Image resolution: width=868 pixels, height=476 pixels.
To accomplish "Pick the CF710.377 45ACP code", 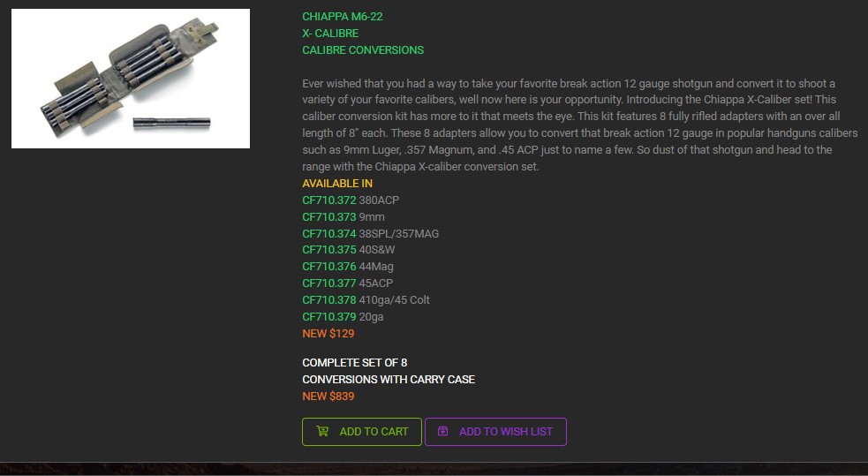I will point(348,283).
